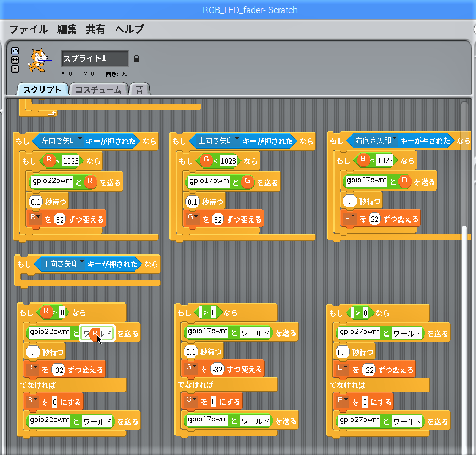Click the 32 value in B change block

(375, 219)
